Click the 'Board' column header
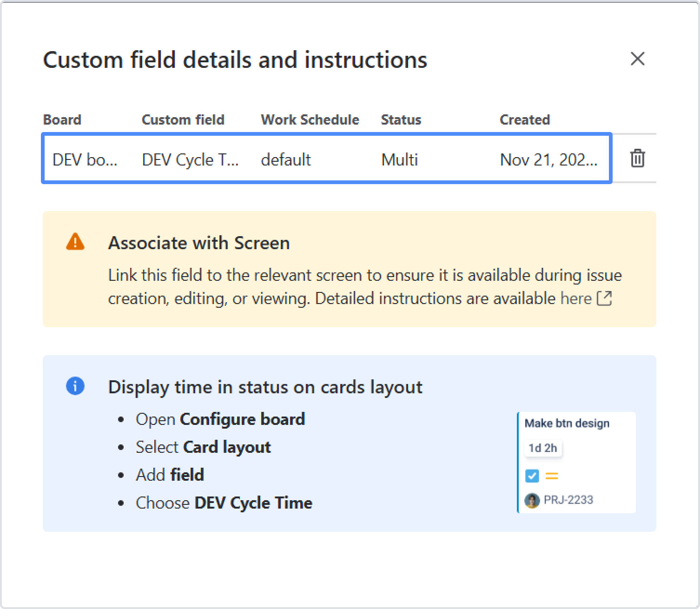 (x=62, y=120)
